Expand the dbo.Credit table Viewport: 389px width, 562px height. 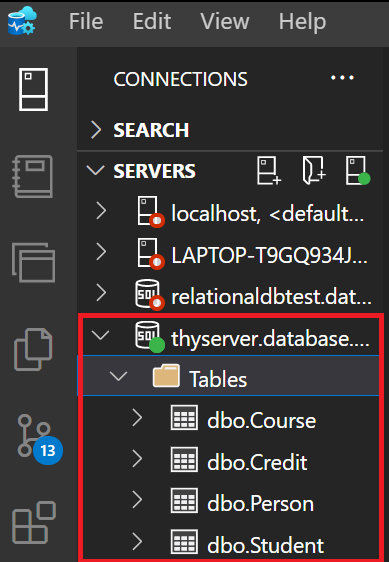click(x=137, y=459)
